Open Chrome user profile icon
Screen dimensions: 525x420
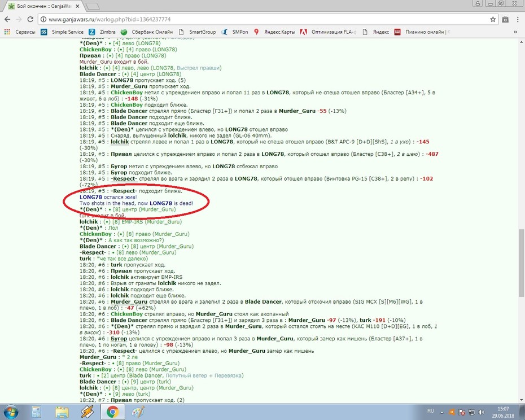478,3
